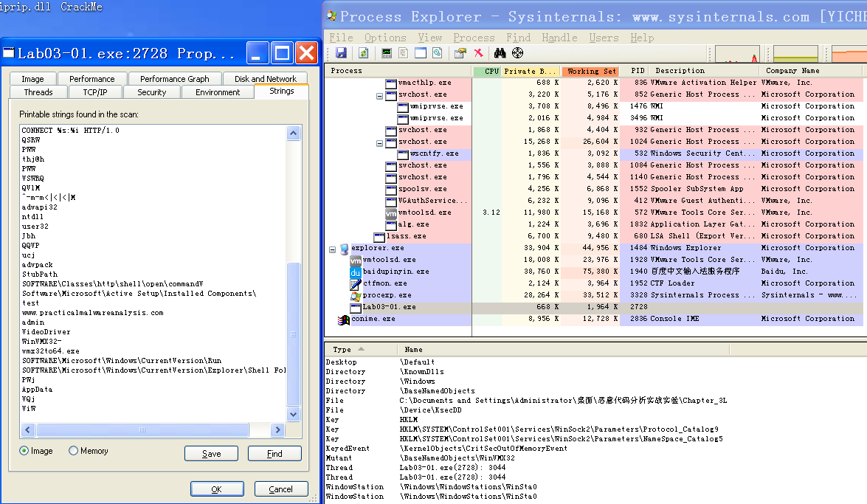This screenshot has height=504, width=867.
Task: Click the Refresh Now toolbar icon
Action: coord(363,53)
